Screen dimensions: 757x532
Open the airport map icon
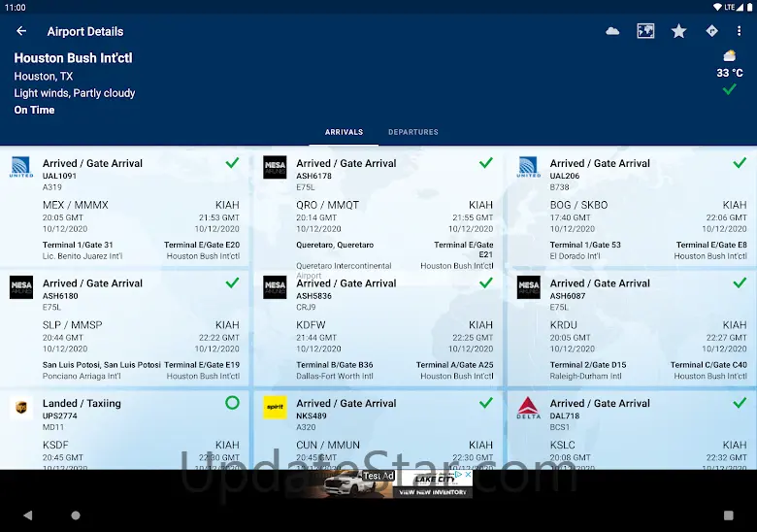pyautogui.click(x=645, y=31)
